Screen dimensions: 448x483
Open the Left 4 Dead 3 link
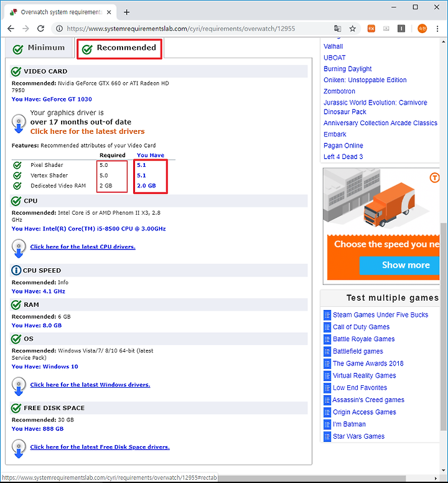pos(343,157)
